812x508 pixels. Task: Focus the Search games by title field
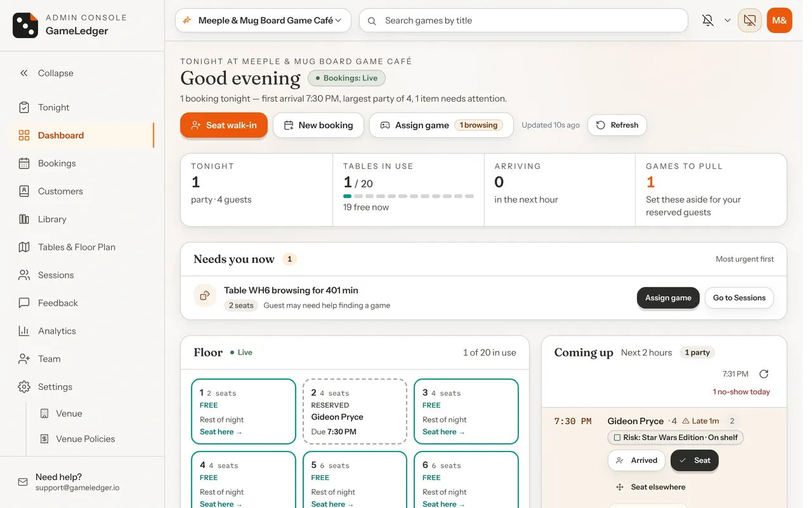523,20
